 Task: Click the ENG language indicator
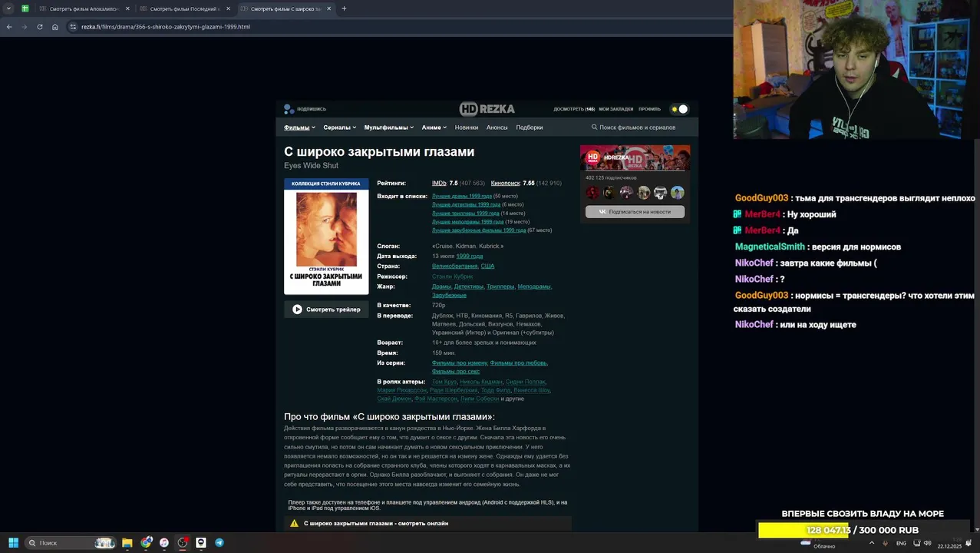(x=902, y=544)
